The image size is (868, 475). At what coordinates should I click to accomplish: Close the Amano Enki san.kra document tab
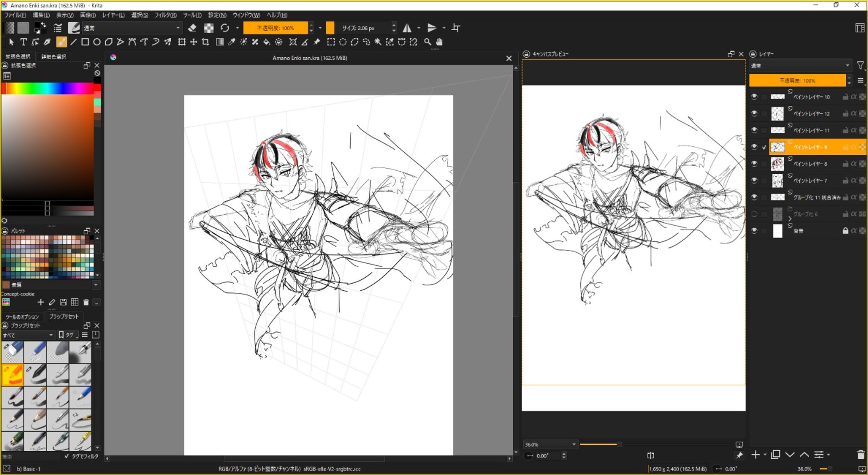coord(509,58)
